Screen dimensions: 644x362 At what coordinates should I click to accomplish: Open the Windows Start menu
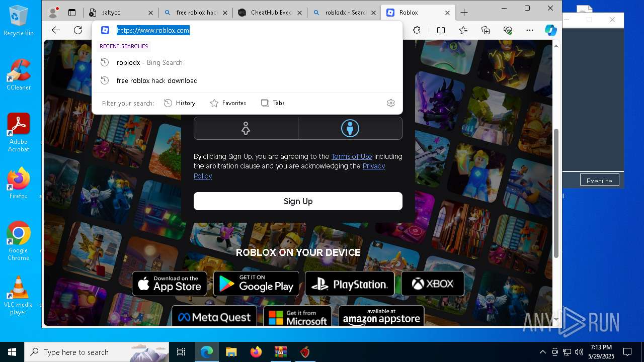[12, 352]
